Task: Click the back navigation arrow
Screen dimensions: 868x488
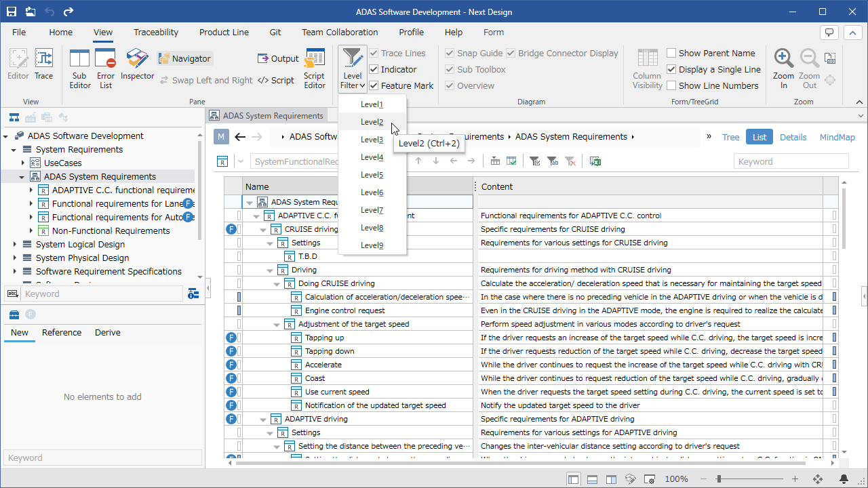Action: (x=240, y=137)
